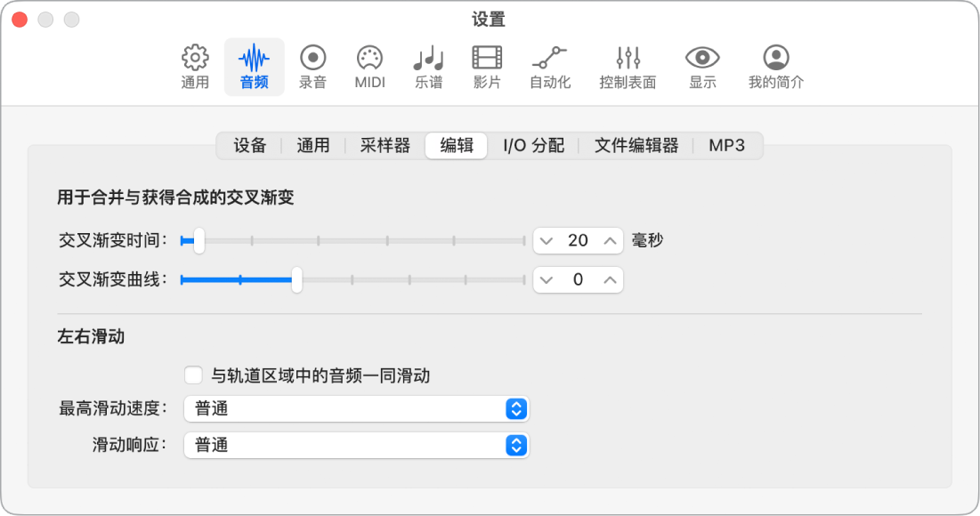980x516 pixels.
Task: 打开音频设置图标
Action: [x=254, y=66]
